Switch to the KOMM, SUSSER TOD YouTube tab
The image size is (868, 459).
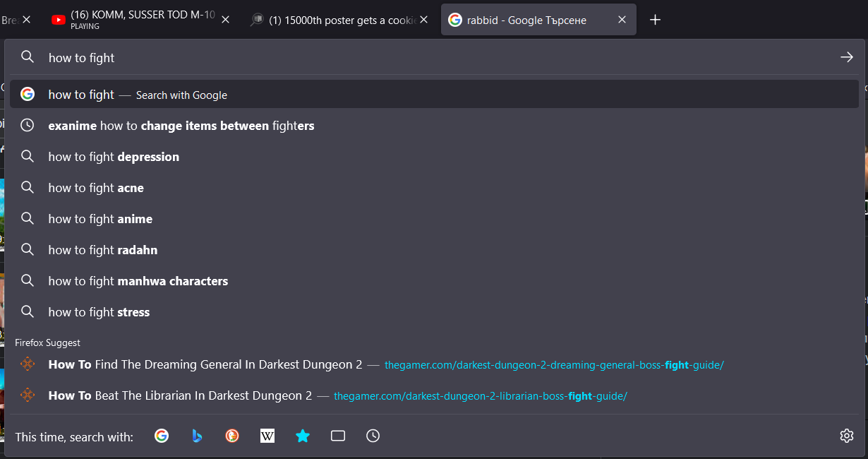(142, 20)
